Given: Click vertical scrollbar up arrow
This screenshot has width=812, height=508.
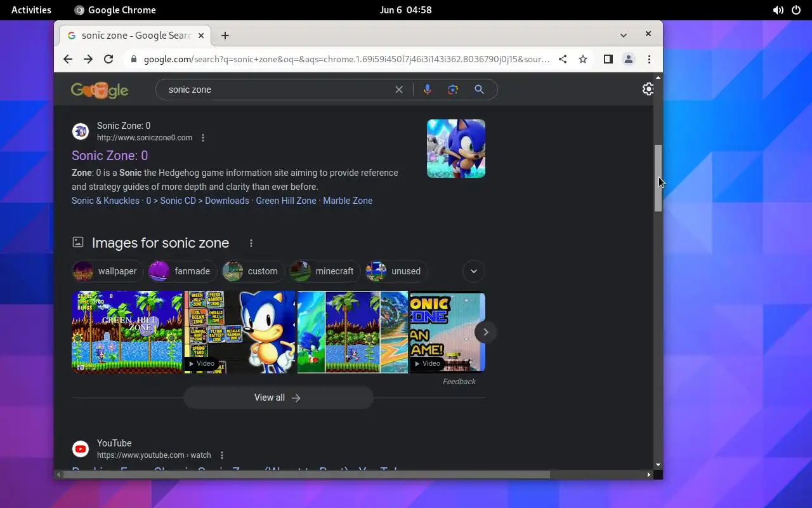Looking at the screenshot, I should click(x=658, y=77).
